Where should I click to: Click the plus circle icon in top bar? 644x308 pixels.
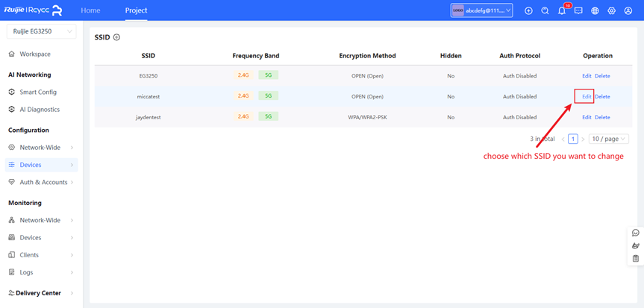pyautogui.click(x=529, y=10)
